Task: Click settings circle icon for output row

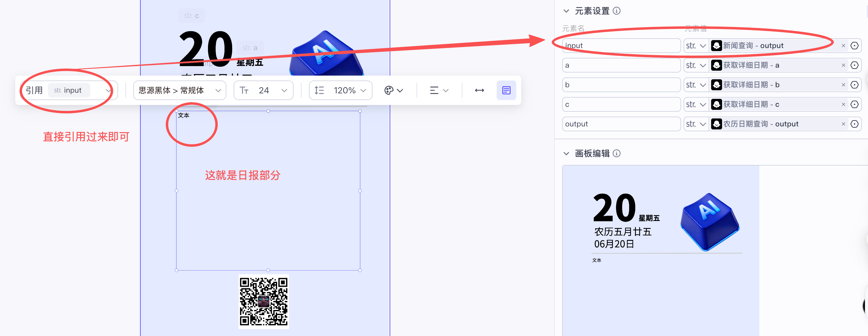Action: pos(854,124)
